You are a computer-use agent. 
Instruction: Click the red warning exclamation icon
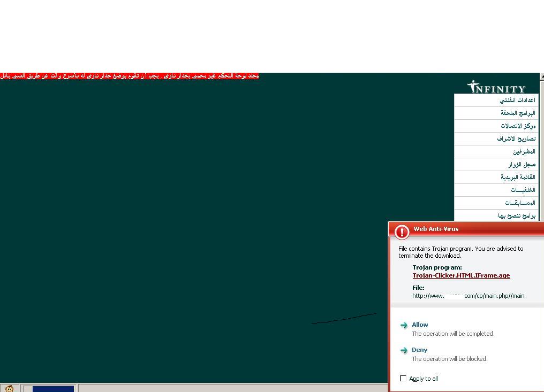(x=402, y=232)
